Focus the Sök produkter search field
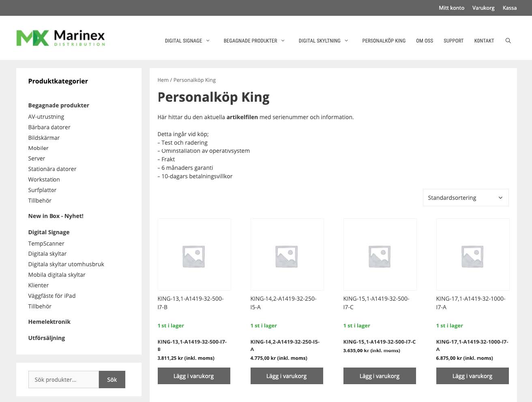 (x=64, y=380)
